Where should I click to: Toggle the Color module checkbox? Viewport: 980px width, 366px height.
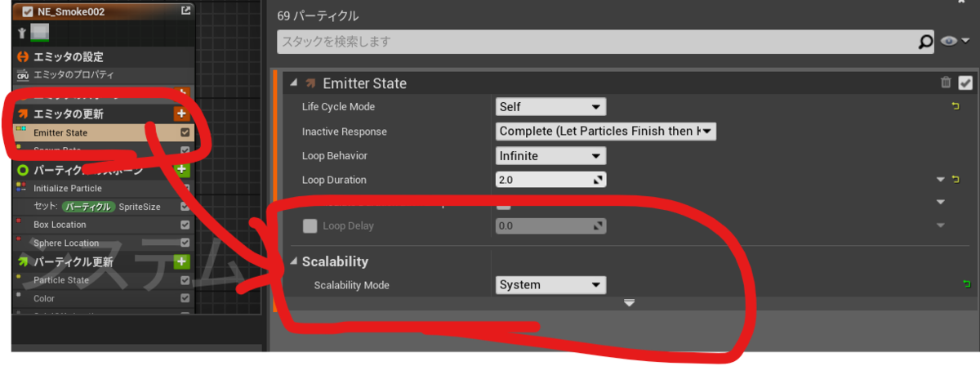[x=185, y=299]
